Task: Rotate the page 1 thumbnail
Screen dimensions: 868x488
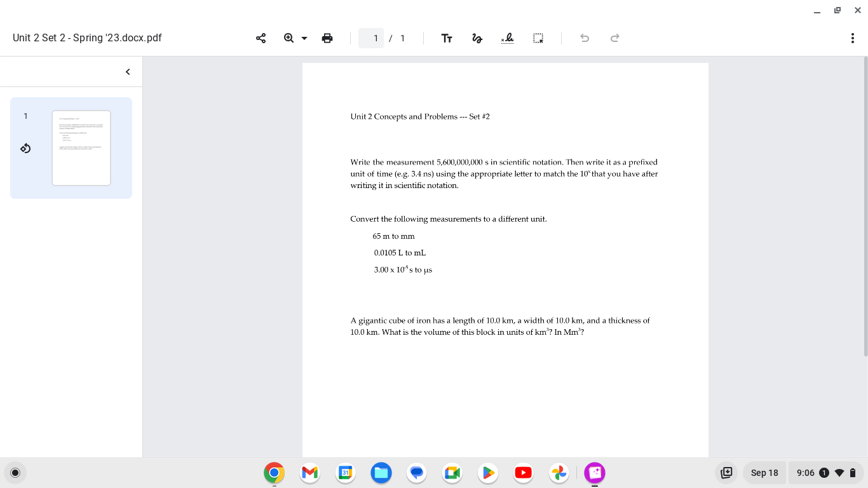Action: click(x=25, y=148)
